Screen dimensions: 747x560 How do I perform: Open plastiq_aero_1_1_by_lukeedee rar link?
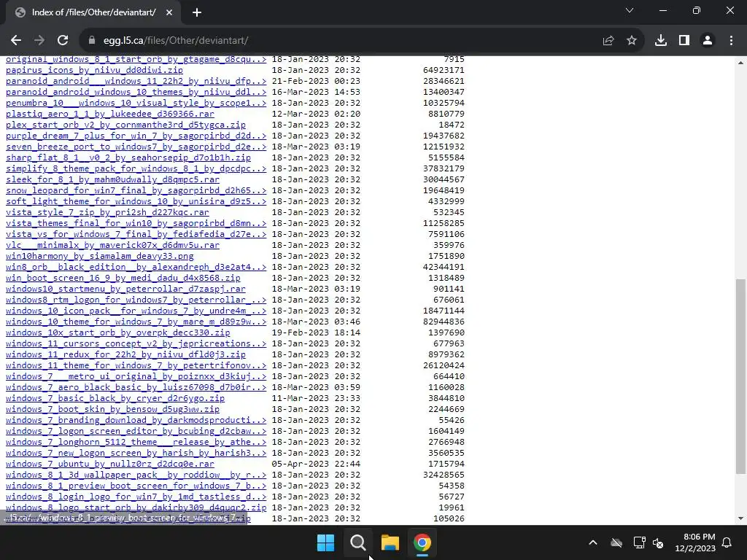[x=110, y=114]
